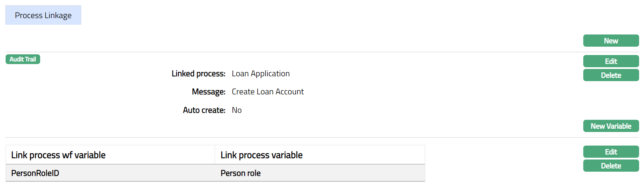Edit the Loan Application linked process

pyautogui.click(x=610, y=61)
